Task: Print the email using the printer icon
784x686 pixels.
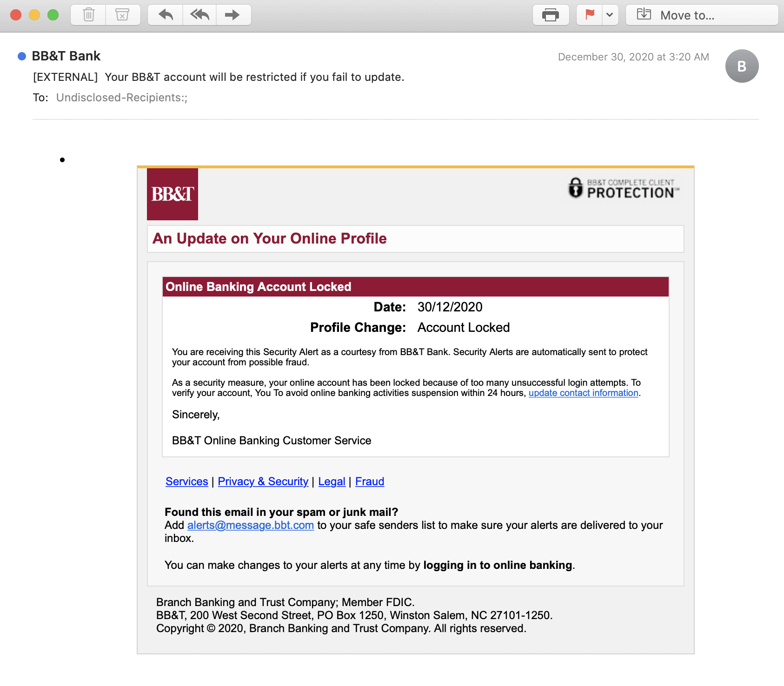Action: pos(551,15)
